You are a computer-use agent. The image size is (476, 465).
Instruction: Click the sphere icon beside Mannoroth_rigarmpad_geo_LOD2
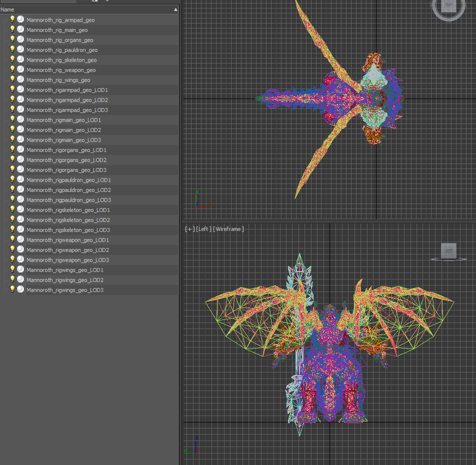pos(20,99)
